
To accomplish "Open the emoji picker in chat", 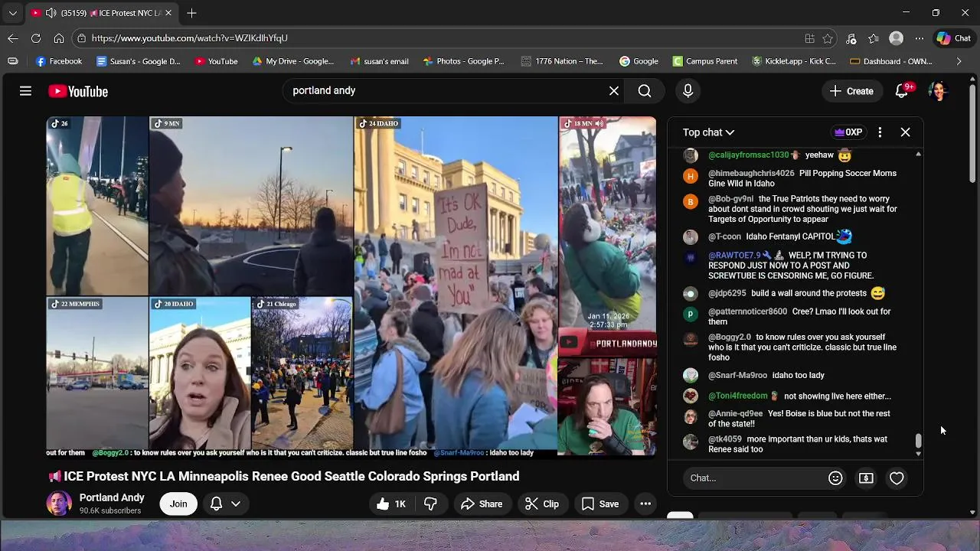I will click(835, 478).
